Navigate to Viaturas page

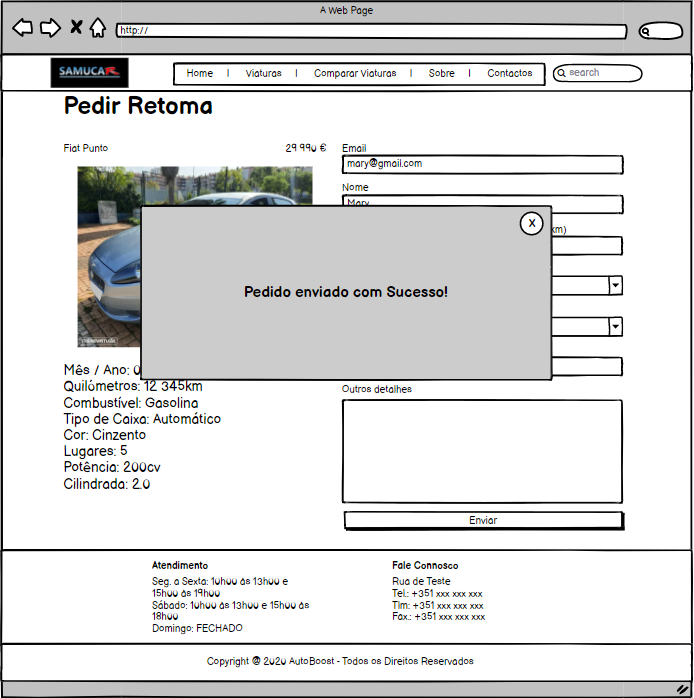point(264,74)
